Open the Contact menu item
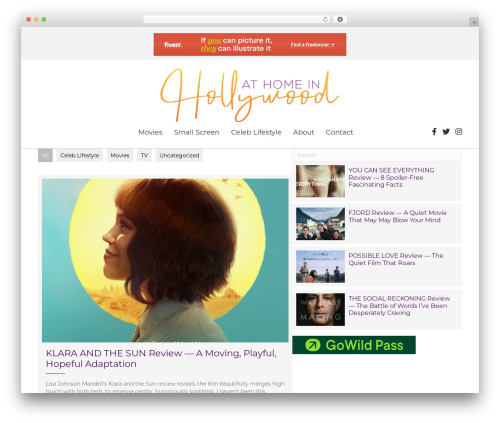The image size is (500, 423). (x=339, y=132)
